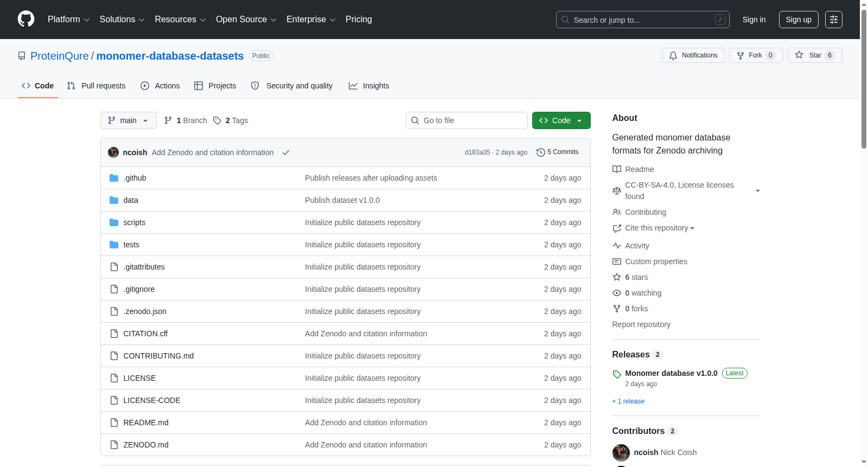Image resolution: width=868 pixels, height=467 pixels.
Task: View the 5 Commits history link
Action: (558, 152)
